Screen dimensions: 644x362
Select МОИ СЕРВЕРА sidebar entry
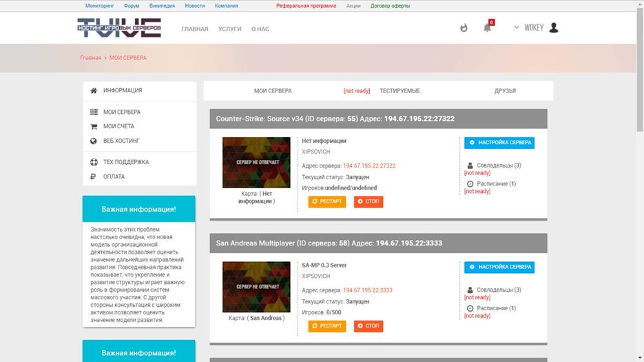pyautogui.click(x=122, y=112)
